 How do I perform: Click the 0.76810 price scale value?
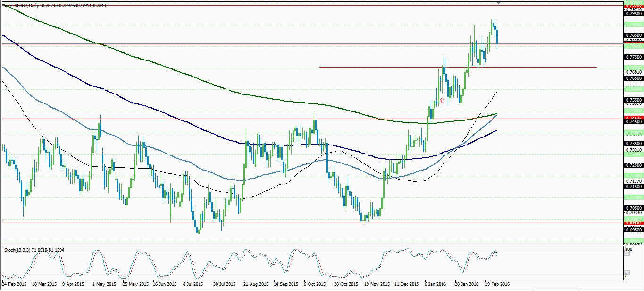[633, 72]
